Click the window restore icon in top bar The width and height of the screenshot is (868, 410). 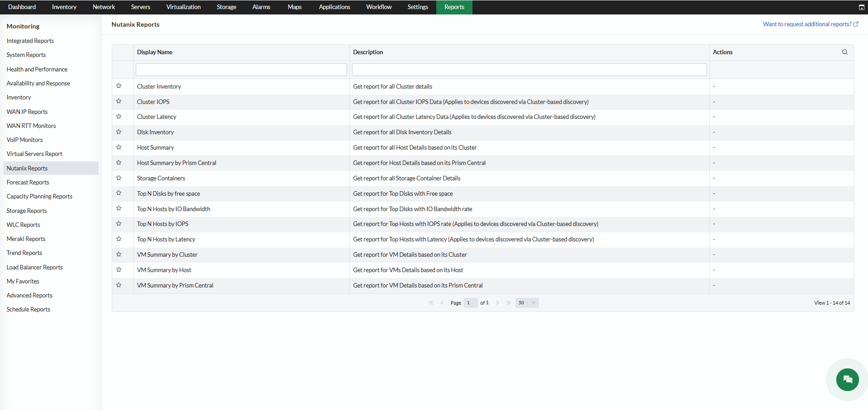862,7
